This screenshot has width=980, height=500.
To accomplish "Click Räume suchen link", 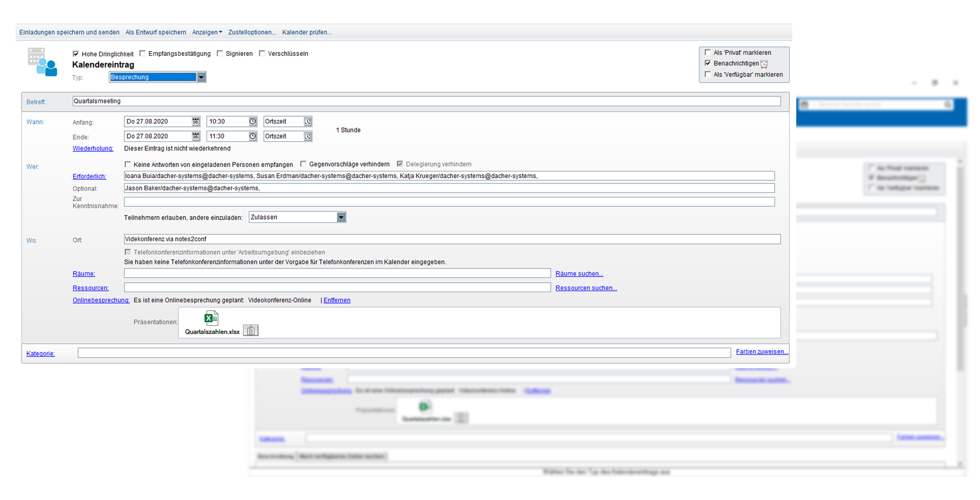I will coord(579,274).
